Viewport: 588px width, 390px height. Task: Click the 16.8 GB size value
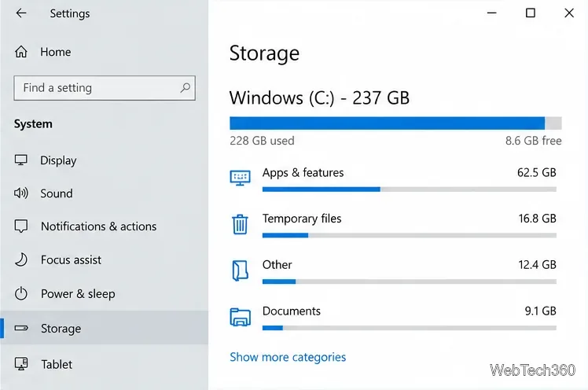coord(537,219)
